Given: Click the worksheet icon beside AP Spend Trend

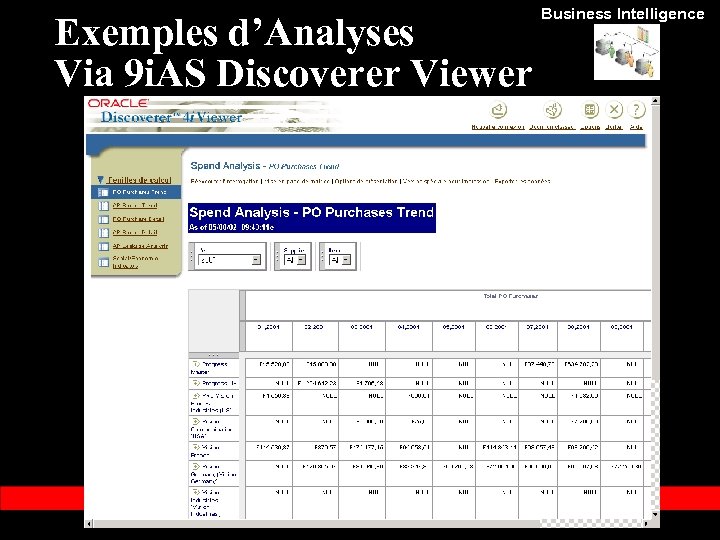Looking at the screenshot, I should coord(103,206).
